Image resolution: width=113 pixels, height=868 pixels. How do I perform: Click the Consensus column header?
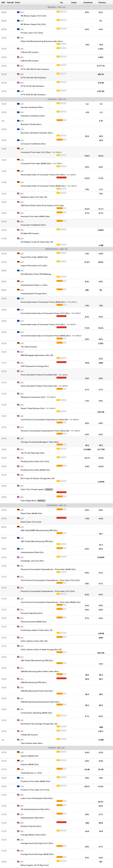pyautogui.click(x=88, y=2)
